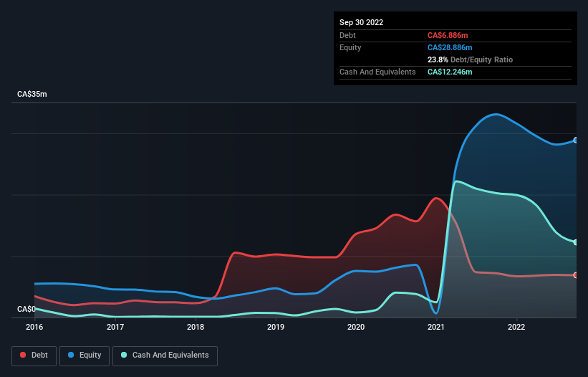Image resolution: width=588 pixels, height=377 pixels.
Task: Click the CA$6.886m debt value
Action: point(448,35)
